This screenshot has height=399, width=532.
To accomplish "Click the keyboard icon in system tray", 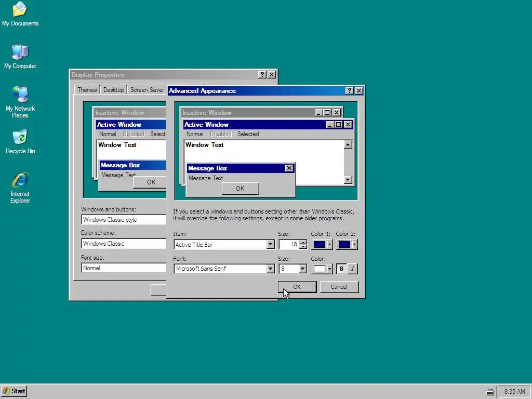I will coord(489,392).
